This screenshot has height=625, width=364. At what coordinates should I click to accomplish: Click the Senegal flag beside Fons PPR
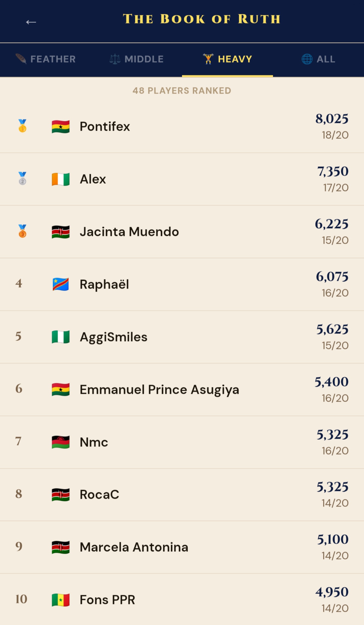click(x=61, y=600)
